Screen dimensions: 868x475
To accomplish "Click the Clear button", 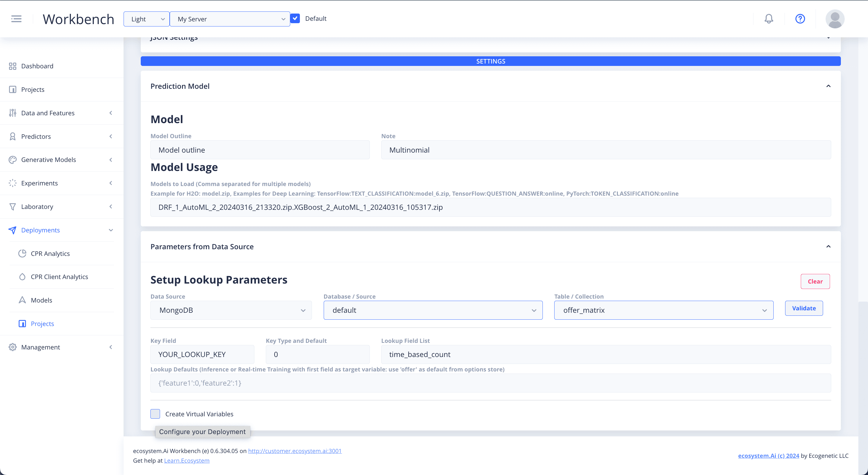I will 815,281.
